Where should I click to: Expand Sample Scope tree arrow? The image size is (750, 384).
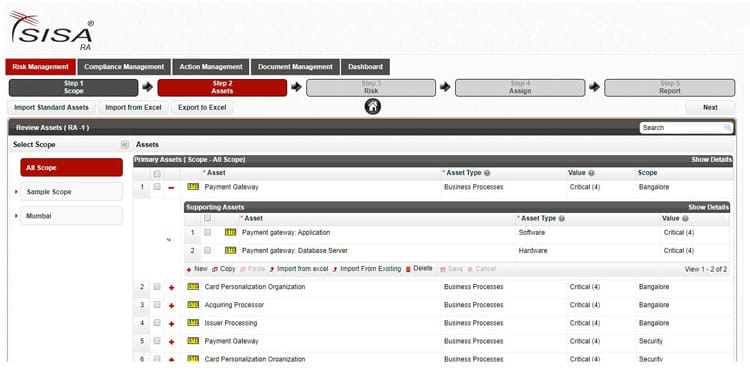click(x=16, y=192)
